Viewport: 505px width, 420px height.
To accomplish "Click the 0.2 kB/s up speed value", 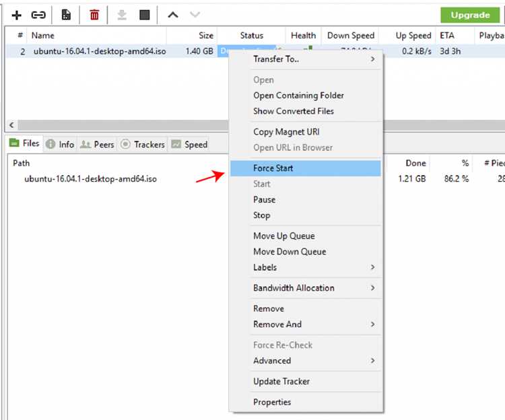I will (x=416, y=51).
